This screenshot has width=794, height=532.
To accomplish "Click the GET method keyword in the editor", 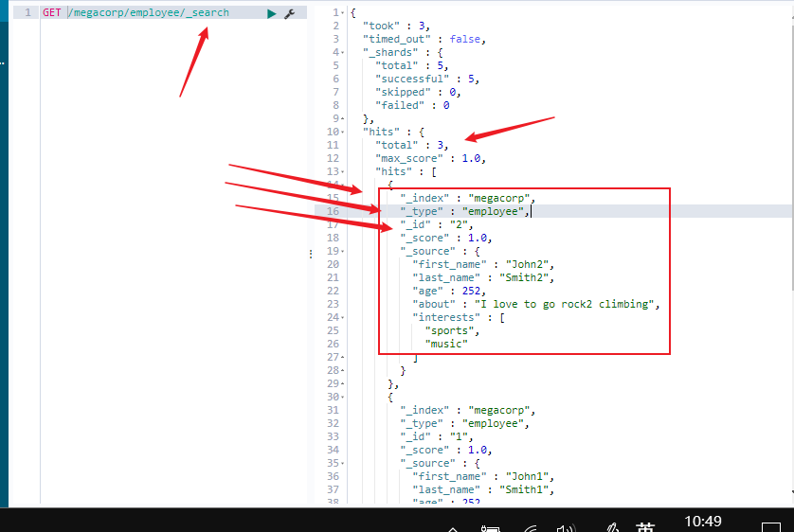I will point(52,12).
